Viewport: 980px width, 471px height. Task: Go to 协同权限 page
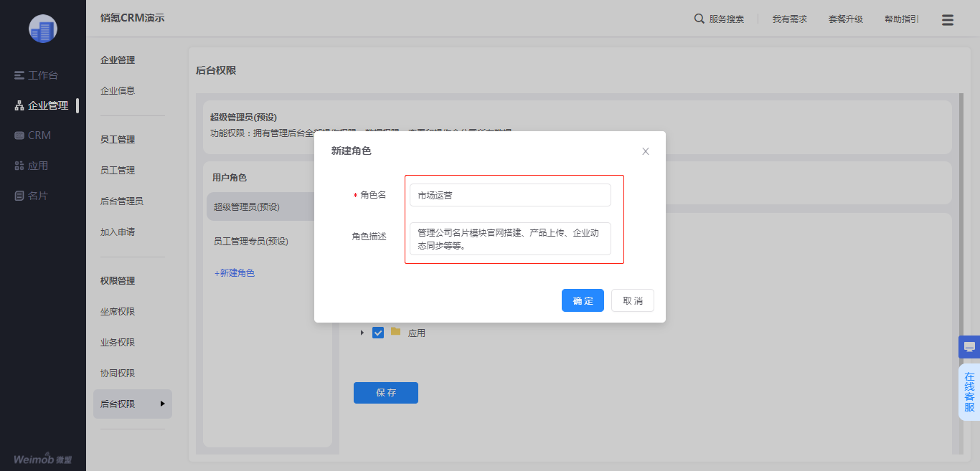(118, 374)
